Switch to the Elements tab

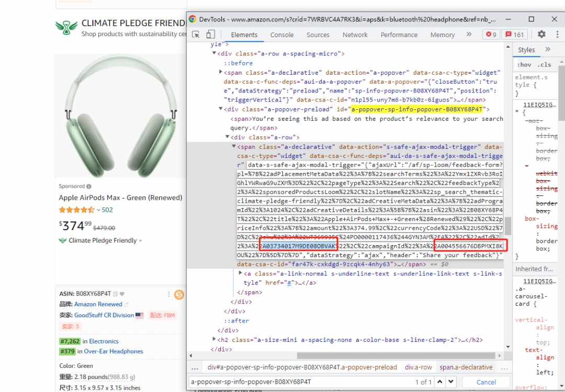pos(244,34)
